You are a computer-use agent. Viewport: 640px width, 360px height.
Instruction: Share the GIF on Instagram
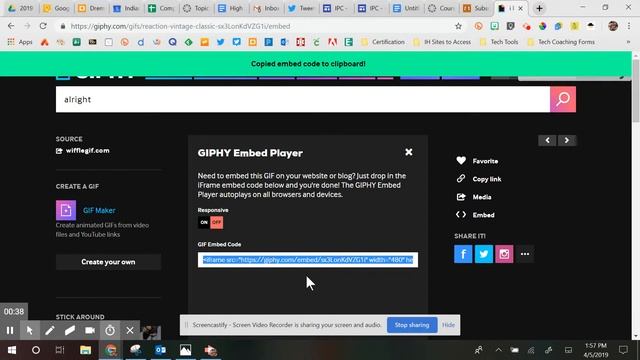coord(504,254)
